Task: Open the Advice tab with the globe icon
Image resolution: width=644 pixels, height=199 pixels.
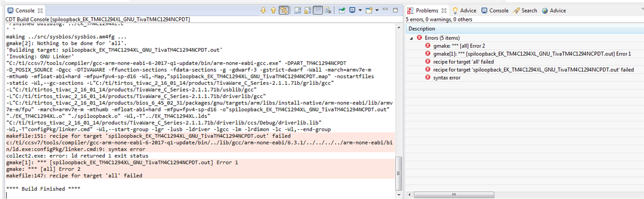Action: (554, 10)
